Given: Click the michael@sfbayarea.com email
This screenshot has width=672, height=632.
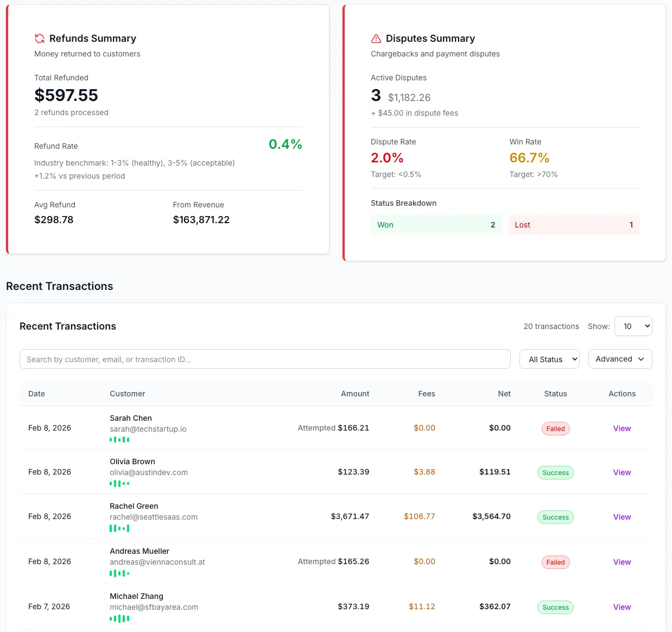Looking at the screenshot, I should pyautogui.click(x=154, y=607).
